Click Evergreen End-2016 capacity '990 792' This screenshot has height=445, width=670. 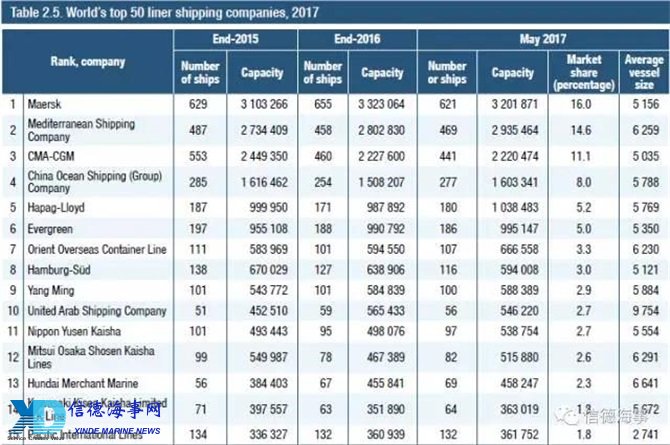coord(385,229)
